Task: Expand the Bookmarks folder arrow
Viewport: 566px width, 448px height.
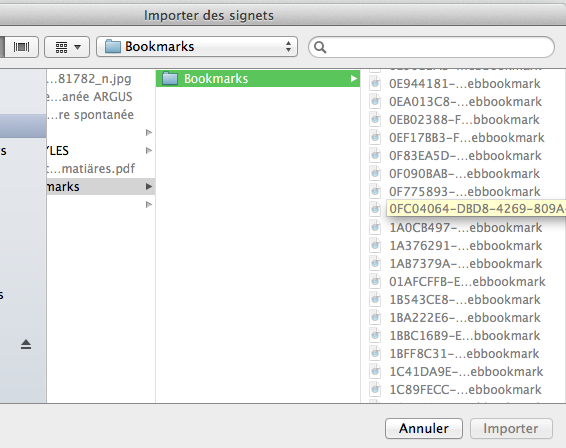Action: coord(354,79)
